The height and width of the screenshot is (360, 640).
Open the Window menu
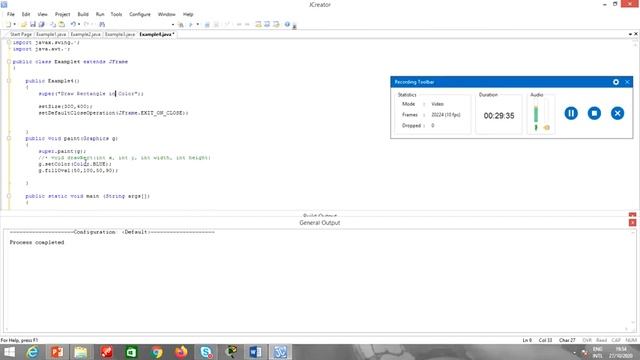point(167,14)
